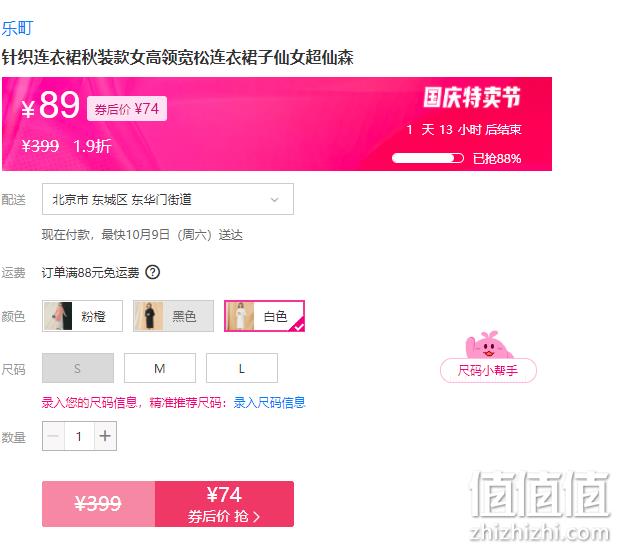Select the 黑色 color option
The height and width of the screenshot is (550, 619).
coord(173,316)
